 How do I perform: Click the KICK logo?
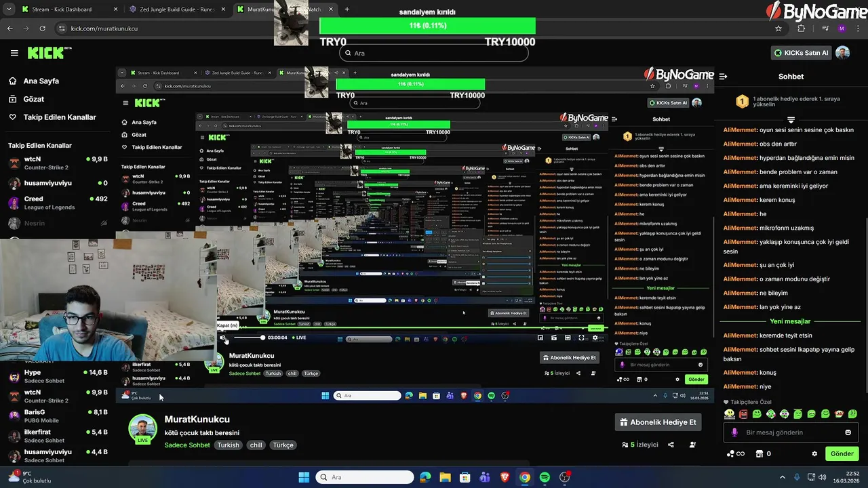click(49, 53)
